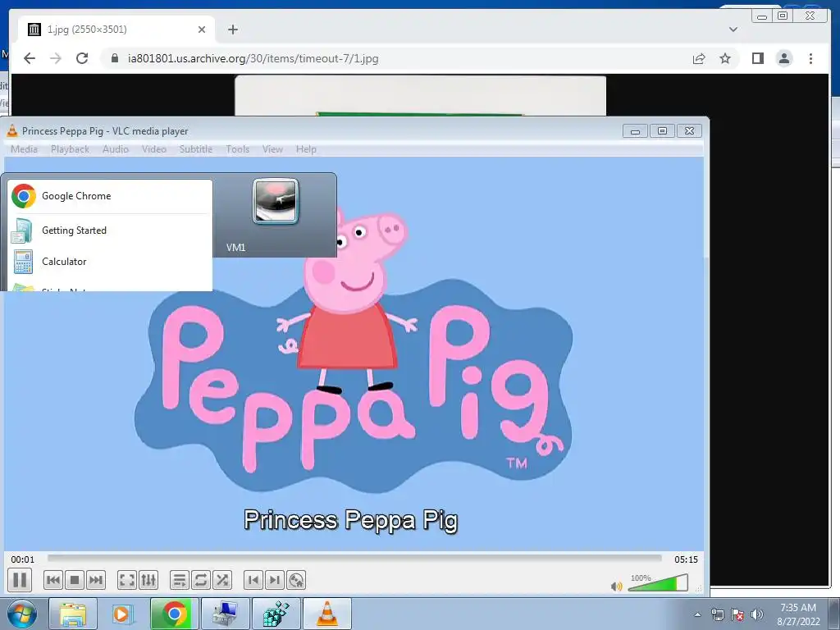View site security lock info in Chrome
The height and width of the screenshot is (630, 840).
(x=114, y=58)
